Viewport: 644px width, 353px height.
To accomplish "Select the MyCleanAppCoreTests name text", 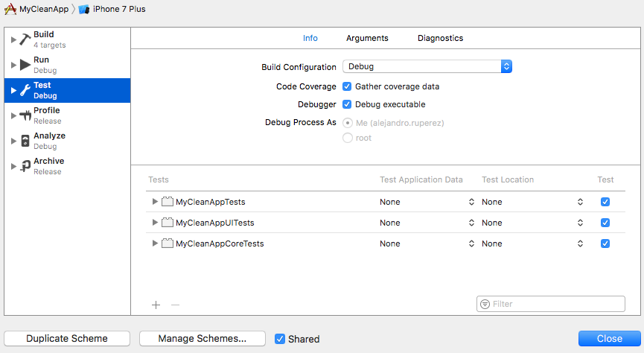I will coord(220,244).
